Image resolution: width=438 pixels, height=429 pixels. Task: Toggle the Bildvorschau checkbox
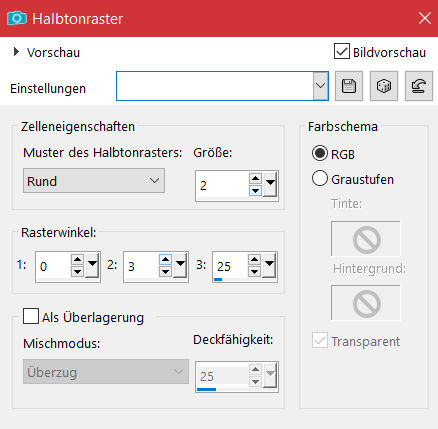point(342,51)
